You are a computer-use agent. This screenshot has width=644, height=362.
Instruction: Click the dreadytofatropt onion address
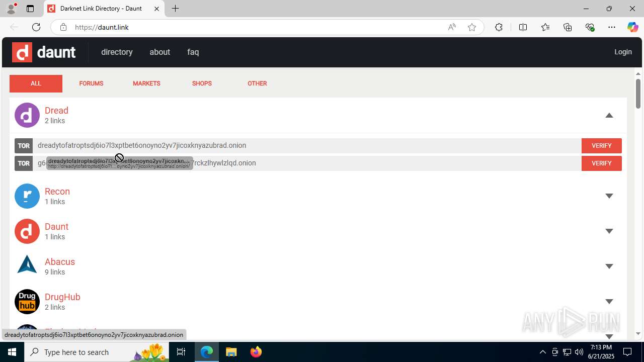tap(142, 145)
